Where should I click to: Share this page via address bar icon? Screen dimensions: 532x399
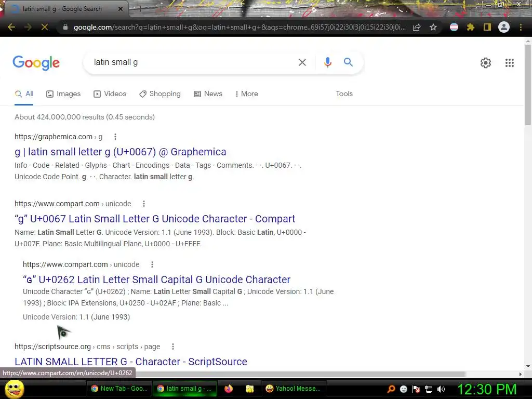[x=417, y=27]
